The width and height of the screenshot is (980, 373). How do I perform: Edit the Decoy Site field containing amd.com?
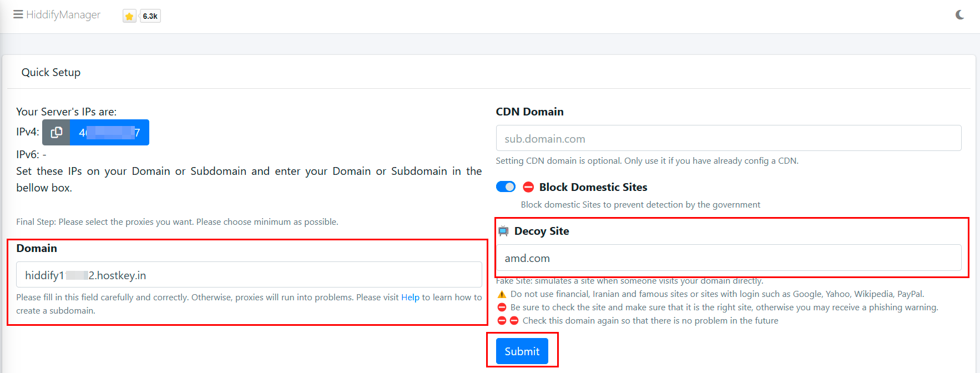click(x=728, y=258)
